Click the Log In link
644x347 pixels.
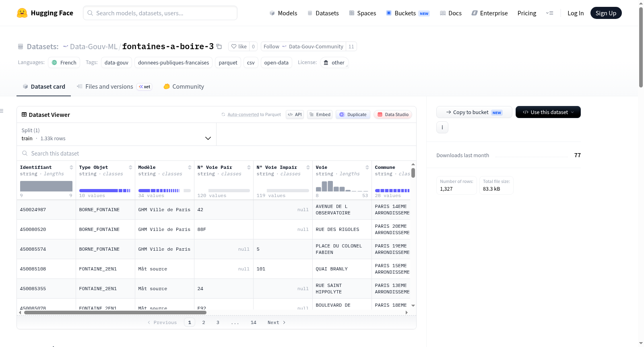pyautogui.click(x=576, y=13)
